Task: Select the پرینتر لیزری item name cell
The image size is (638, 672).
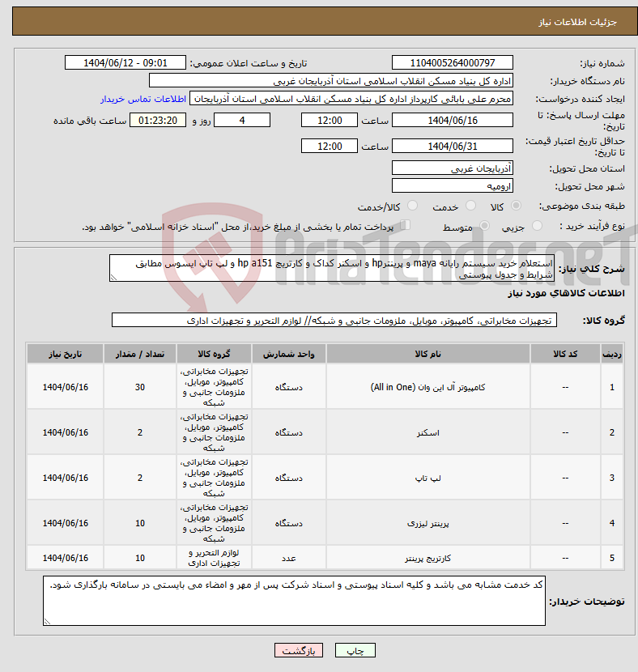Action: click(428, 523)
